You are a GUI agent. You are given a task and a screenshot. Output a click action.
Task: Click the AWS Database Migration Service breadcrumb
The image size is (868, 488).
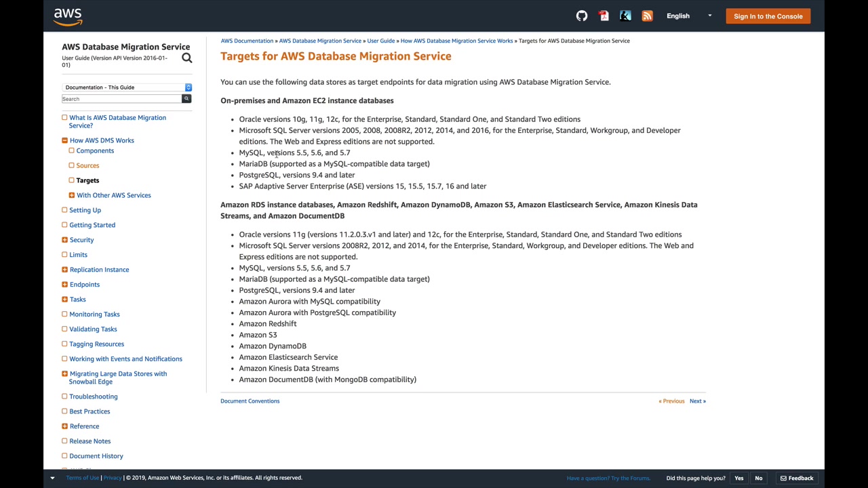pos(320,41)
